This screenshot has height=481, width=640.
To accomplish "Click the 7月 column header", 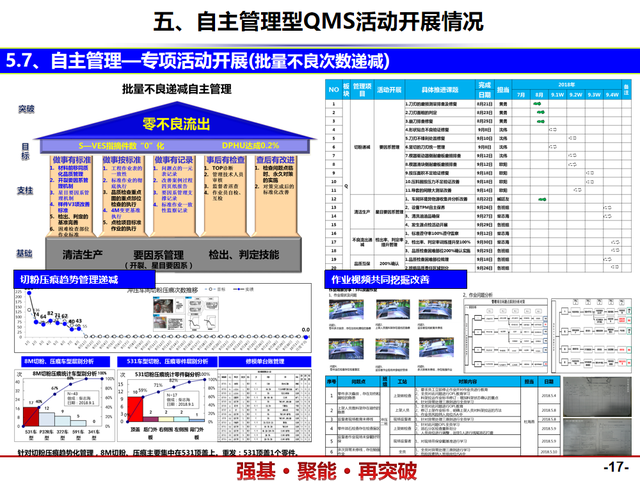I will coord(521,94).
